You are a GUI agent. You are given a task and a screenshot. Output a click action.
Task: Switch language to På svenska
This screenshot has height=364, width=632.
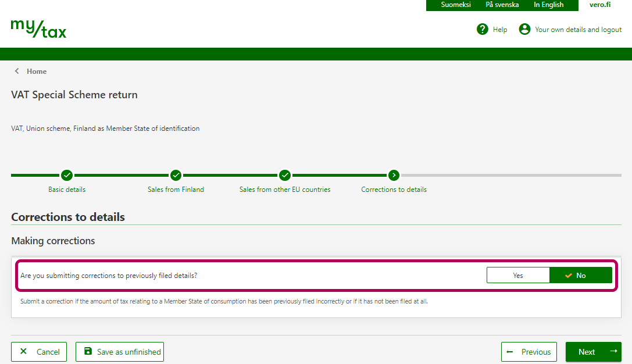[x=502, y=5]
